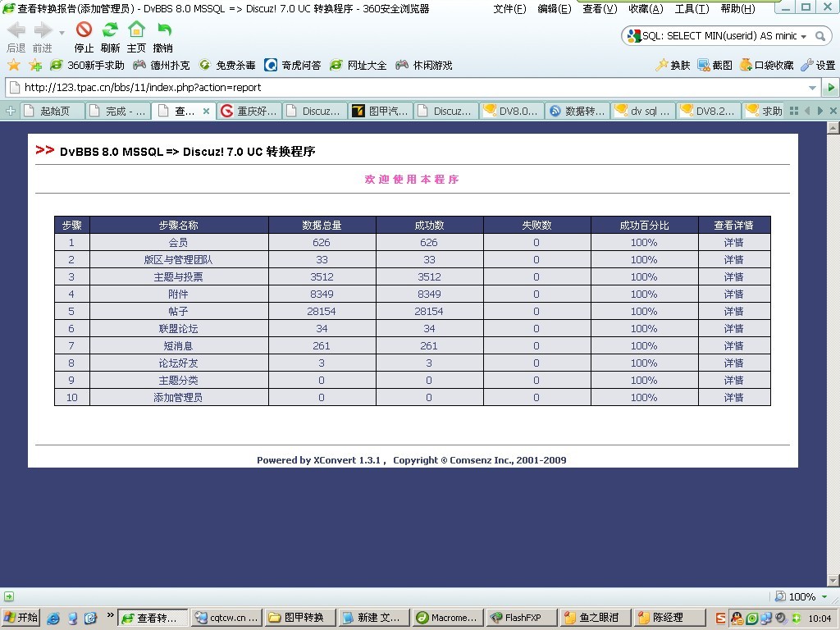
Task: Refresh the page with the 刷新 icon
Action: pos(111,30)
